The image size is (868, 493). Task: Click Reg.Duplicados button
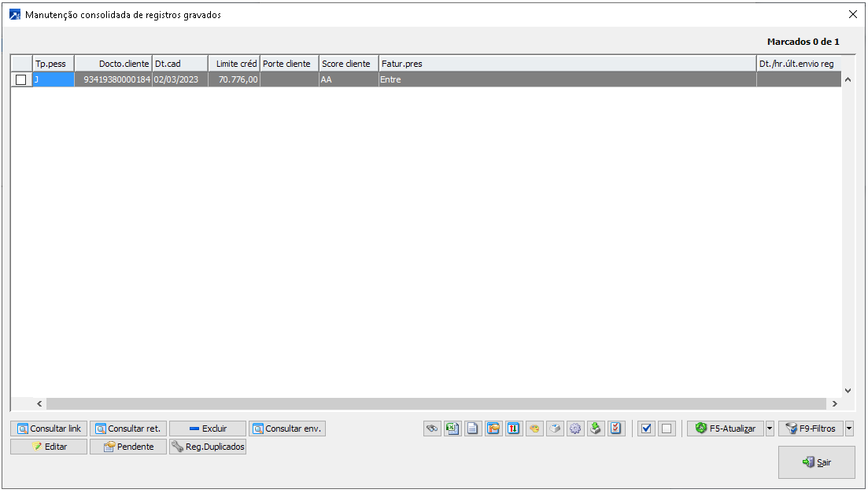coord(208,447)
